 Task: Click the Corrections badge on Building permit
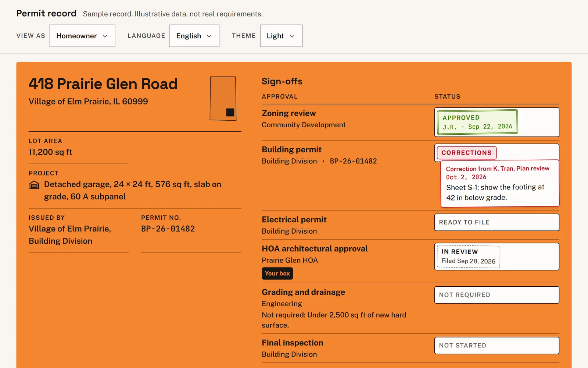pyautogui.click(x=467, y=153)
